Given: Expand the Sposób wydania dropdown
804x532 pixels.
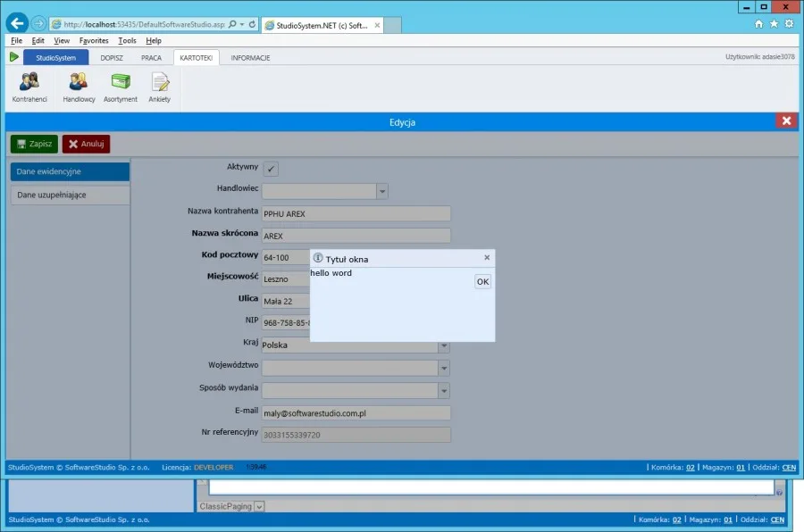Looking at the screenshot, I should pyautogui.click(x=444, y=391).
